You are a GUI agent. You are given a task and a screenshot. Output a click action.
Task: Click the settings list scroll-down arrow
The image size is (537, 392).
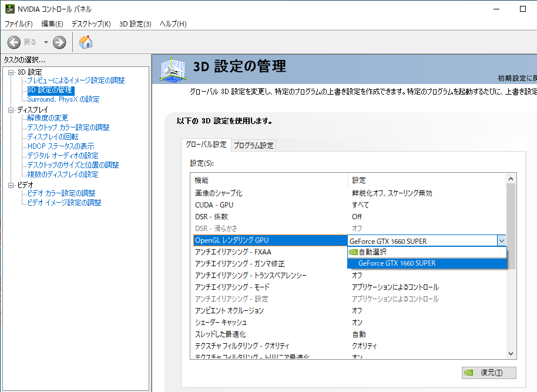tap(511, 354)
